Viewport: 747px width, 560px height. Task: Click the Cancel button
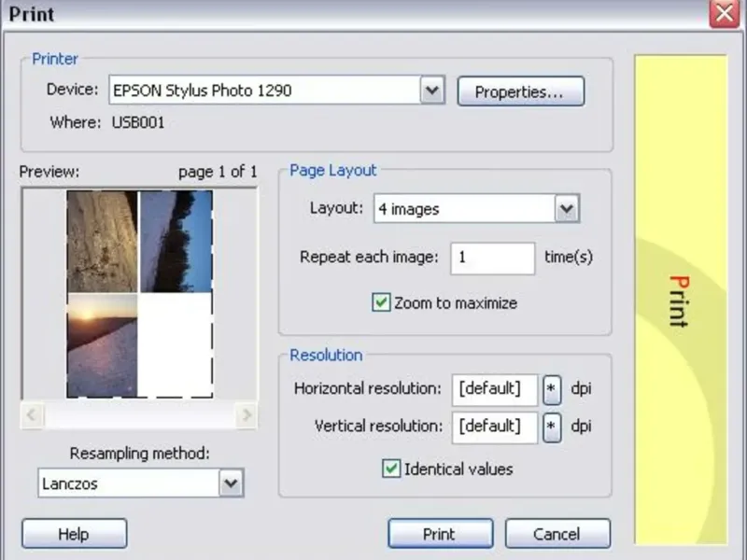pyautogui.click(x=557, y=534)
